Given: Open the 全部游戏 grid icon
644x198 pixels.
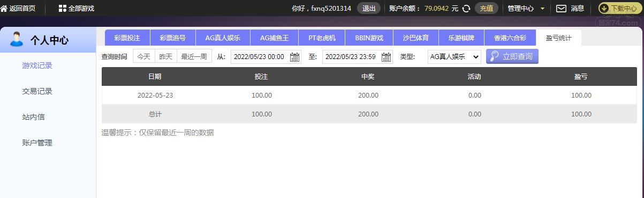Looking at the screenshot, I should pos(63,9).
